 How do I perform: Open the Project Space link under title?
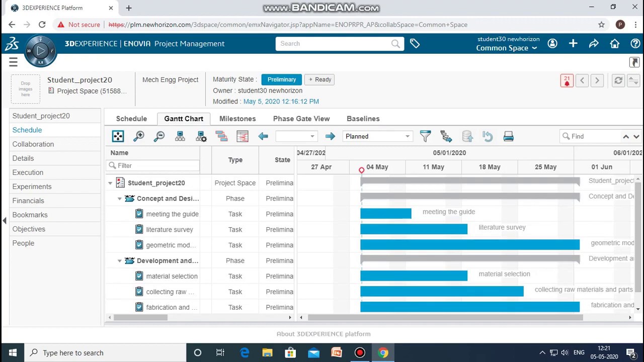[x=92, y=91]
